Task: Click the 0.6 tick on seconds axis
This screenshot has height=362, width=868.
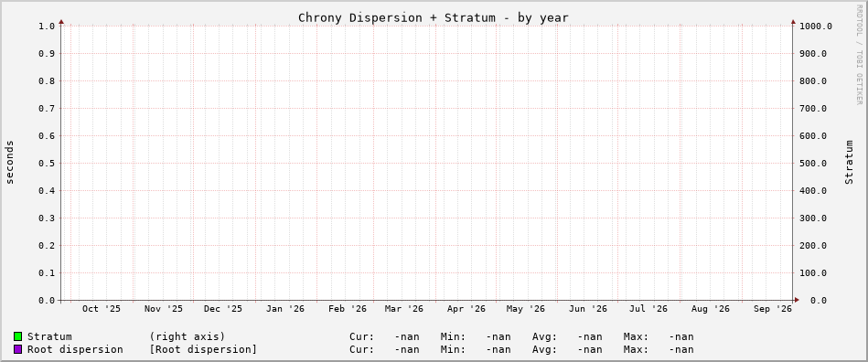Action: point(47,135)
